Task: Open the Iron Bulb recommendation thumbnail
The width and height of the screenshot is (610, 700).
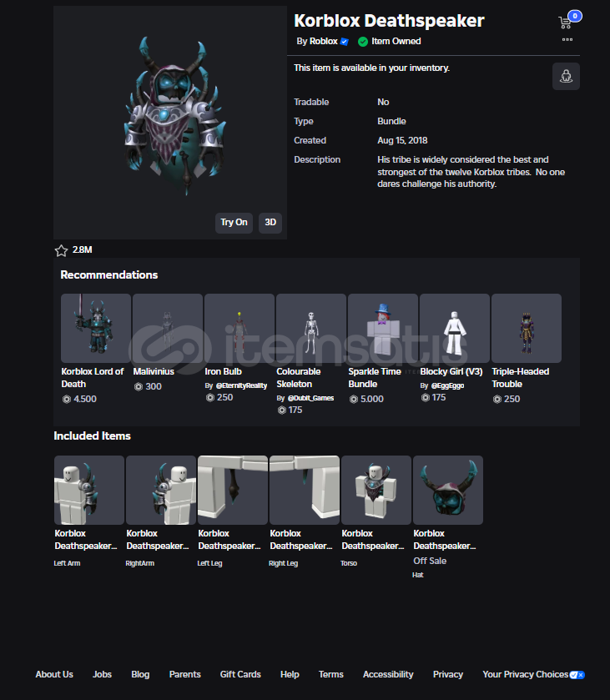Action: click(239, 328)
